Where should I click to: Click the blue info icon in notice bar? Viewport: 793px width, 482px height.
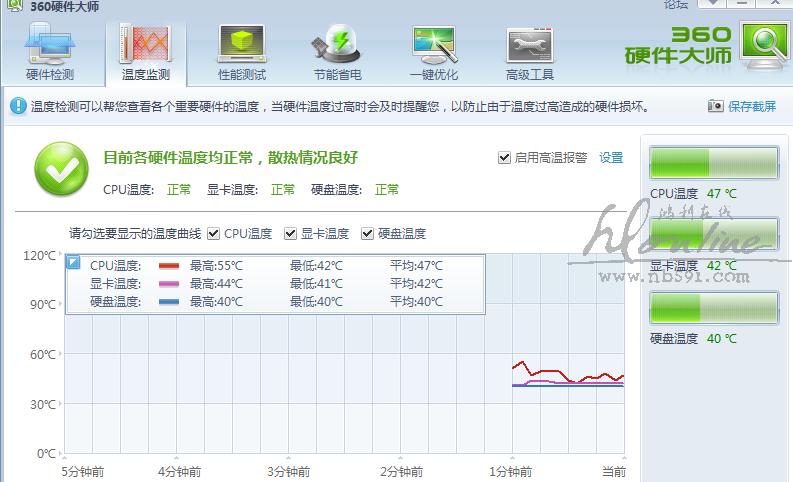pyautogui.click(x=18, y=105)
